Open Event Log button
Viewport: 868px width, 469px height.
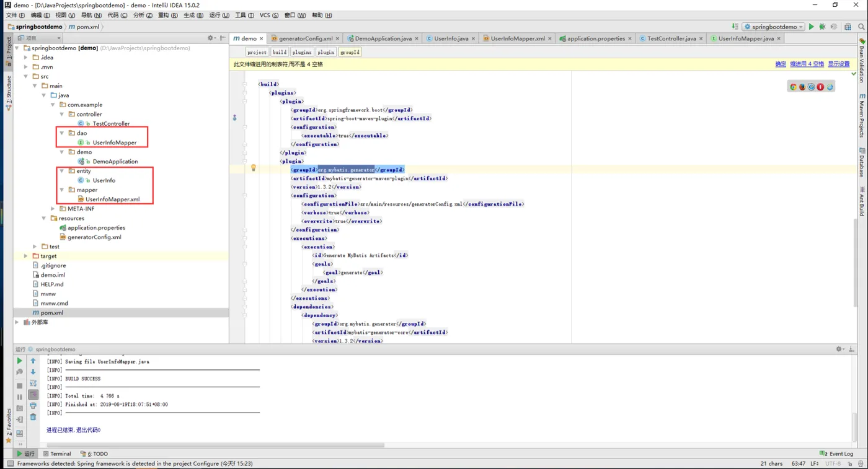(836, 454)
